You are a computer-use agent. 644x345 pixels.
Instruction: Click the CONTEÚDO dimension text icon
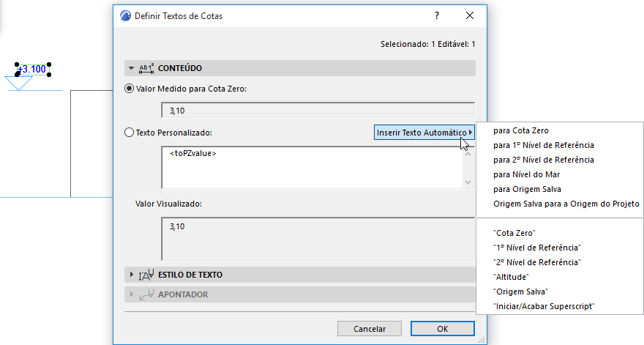tap(146, 68)
